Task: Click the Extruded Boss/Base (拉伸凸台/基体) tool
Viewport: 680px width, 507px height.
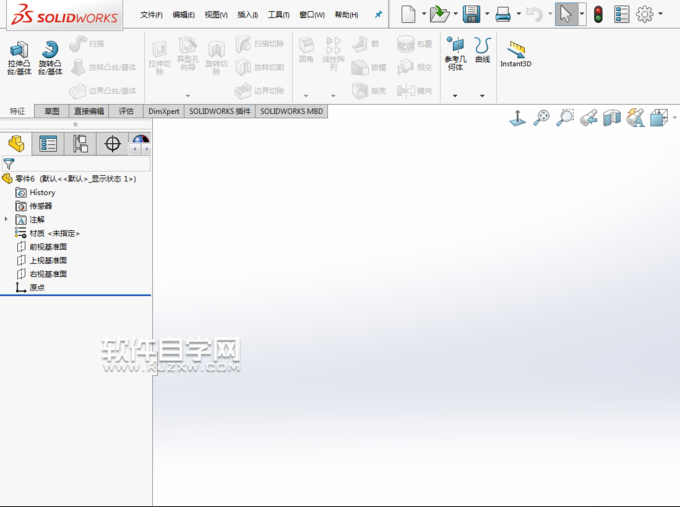Action: (x=18, y=58)
